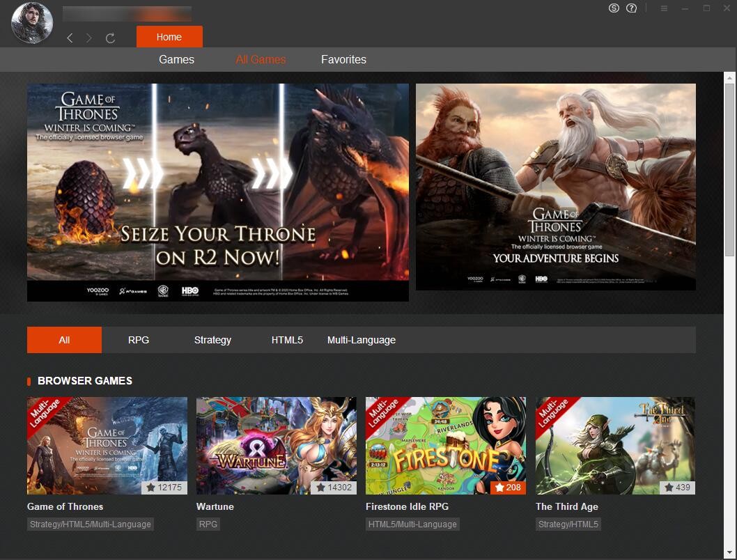
Task: Open the Seize Your Throne banner
Action: (217, 192)
